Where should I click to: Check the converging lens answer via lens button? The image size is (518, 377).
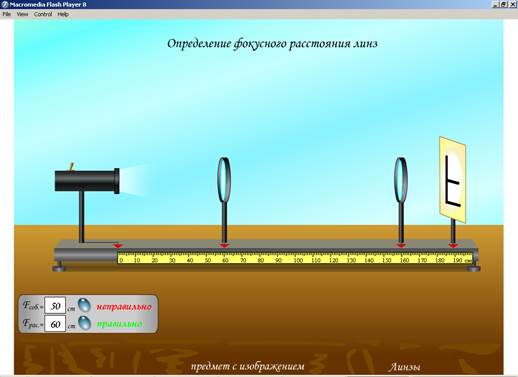(x=84, y=305)
